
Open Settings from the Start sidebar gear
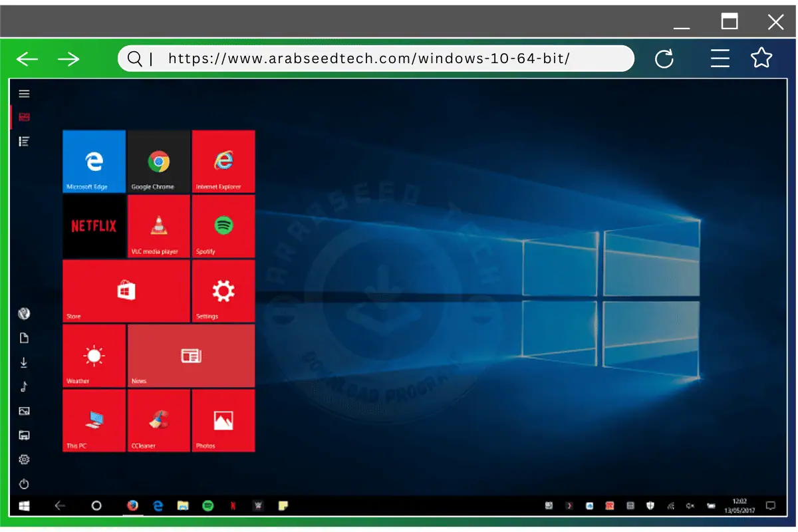(x=24, y=460)
